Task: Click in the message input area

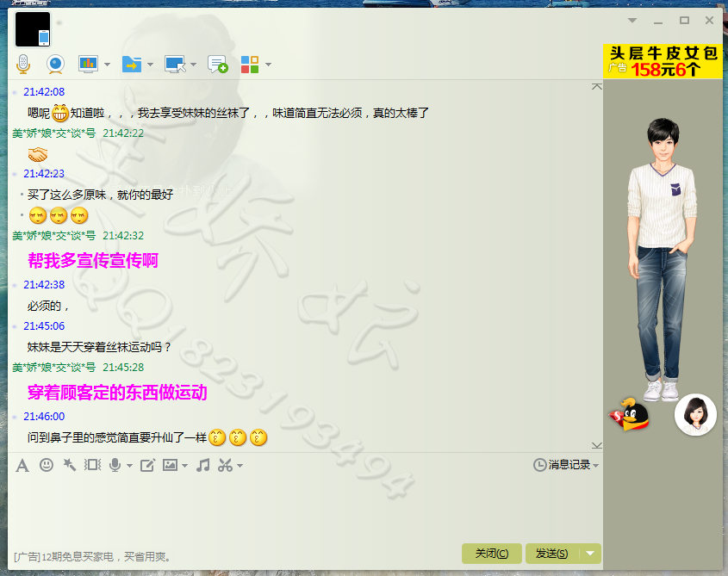Action: click(x=302, y=508)
